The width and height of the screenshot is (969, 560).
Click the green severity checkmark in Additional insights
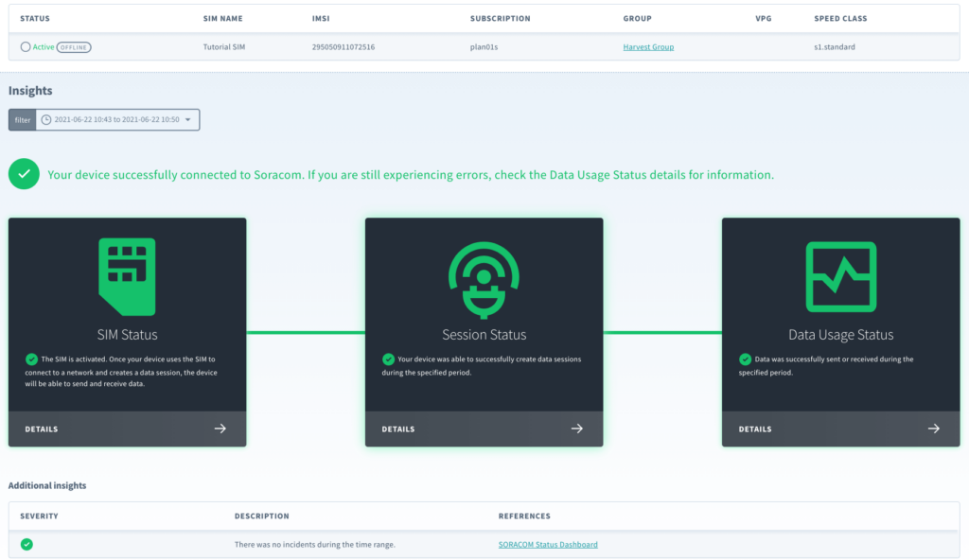point(26,544)
